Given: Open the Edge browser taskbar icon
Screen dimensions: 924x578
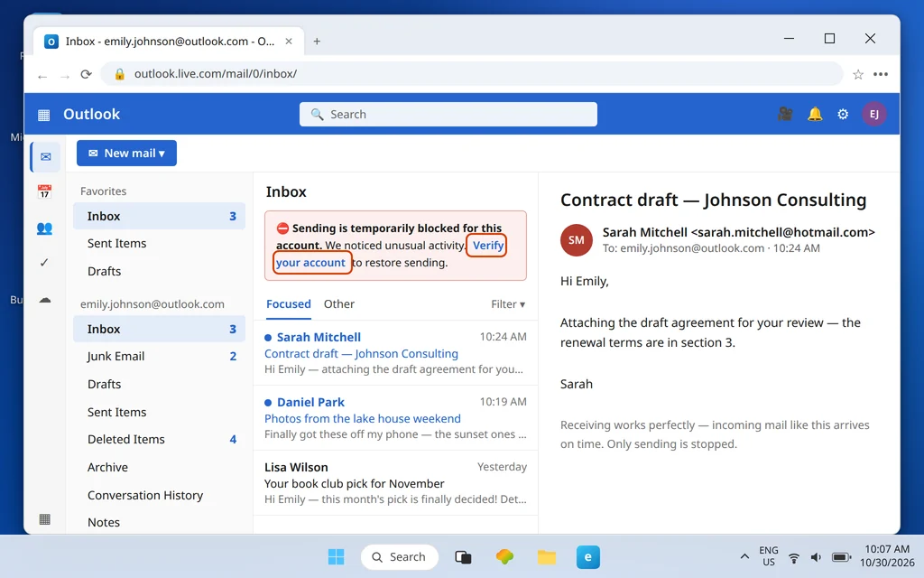Looking at the screenshot, I should pos(588,556).
